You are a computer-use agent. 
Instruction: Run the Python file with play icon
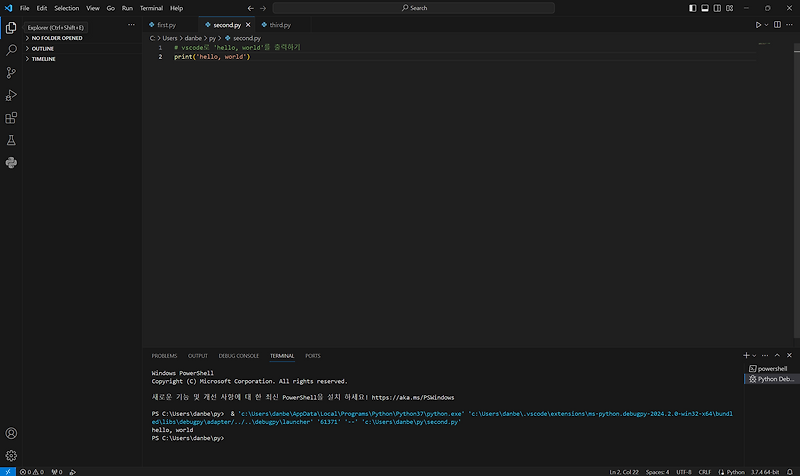pos(758,24)
